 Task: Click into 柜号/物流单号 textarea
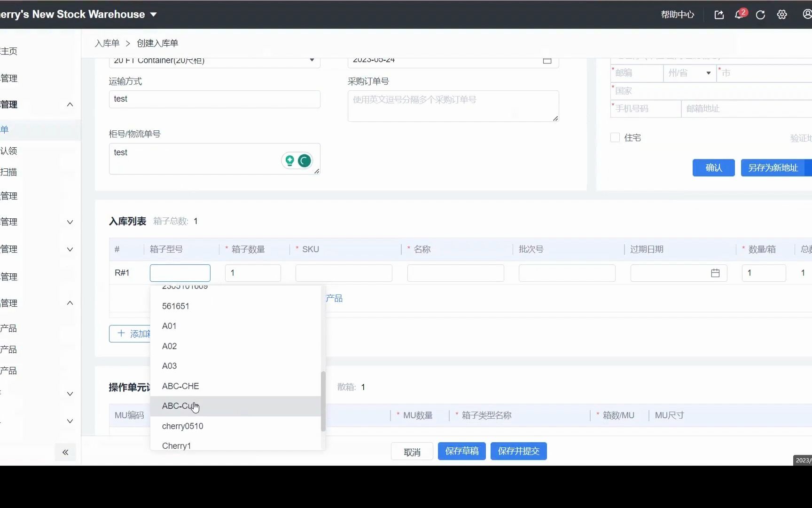point(214,159)
